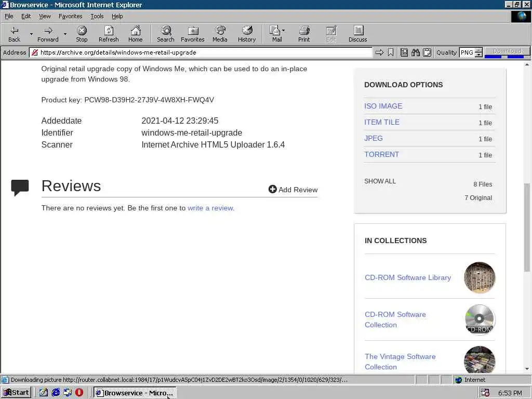Open the Help menu
The width and height of the screenshot is (532, 399).
click(117, 16)
